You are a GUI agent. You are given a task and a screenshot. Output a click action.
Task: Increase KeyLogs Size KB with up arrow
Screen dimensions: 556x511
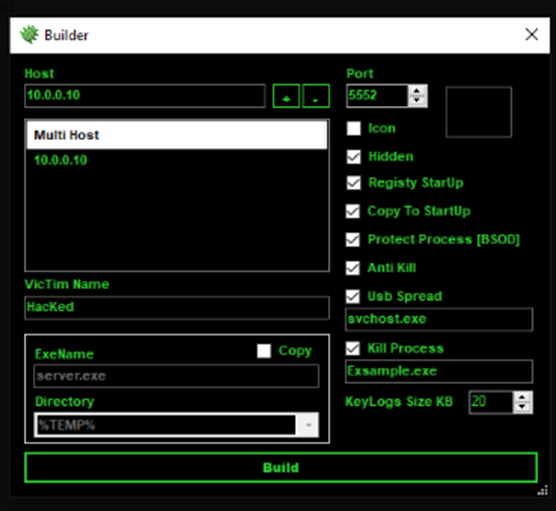(522, 397)
